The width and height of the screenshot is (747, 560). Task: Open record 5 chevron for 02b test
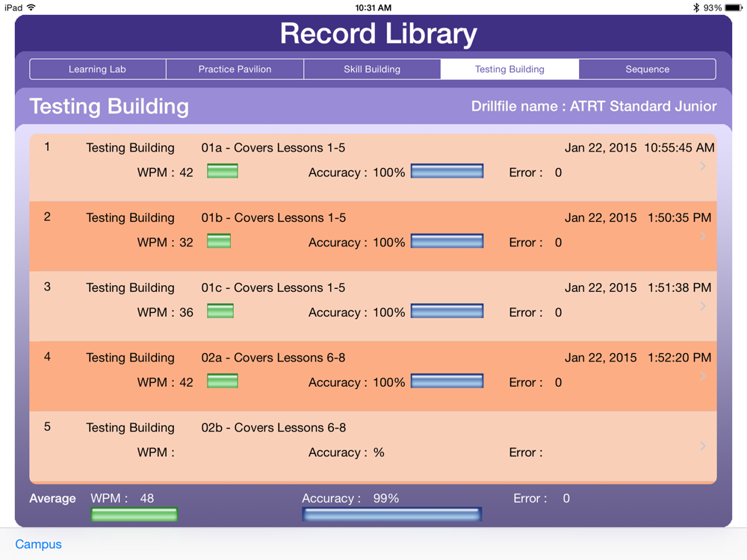[703, 446]
